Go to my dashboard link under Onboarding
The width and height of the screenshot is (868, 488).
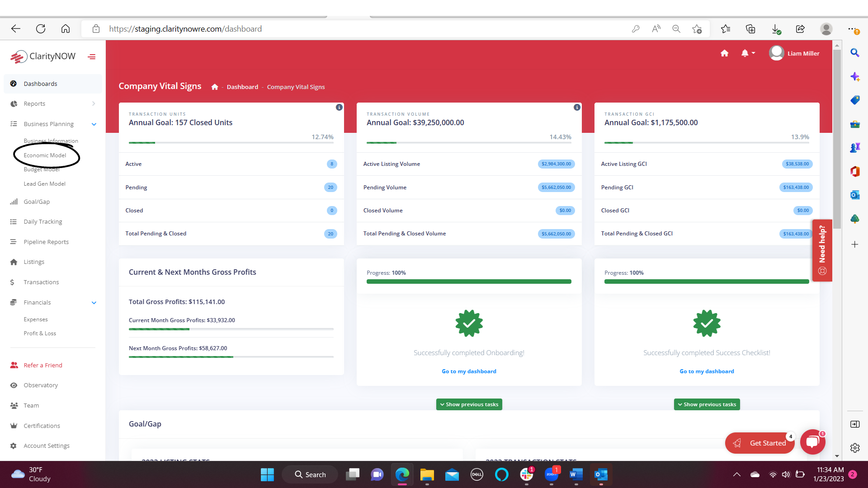[x=469, y=371]
